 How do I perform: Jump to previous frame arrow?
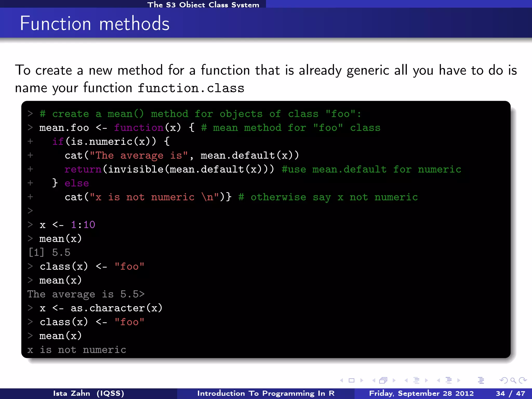pyautogui.click(x=374, y=381)
